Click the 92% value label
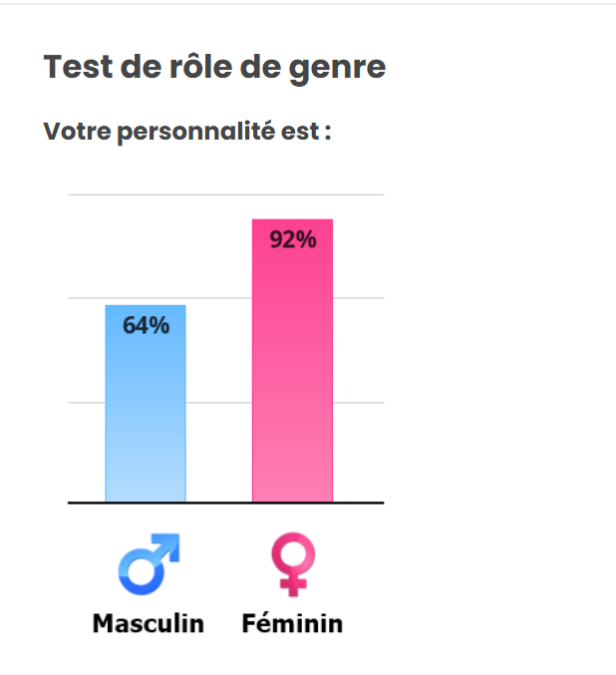The width and height of the screenshot is (616, 675). tap(292, 239)
